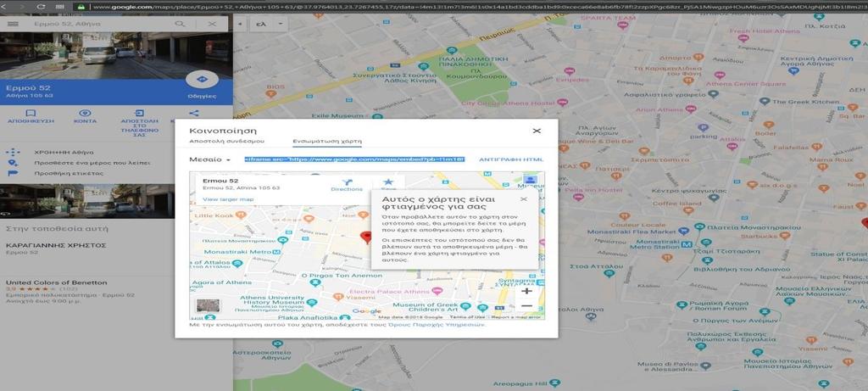Collapse the side panel with arrow button
This screenshot has height=391, width=868.
coord(240,25)
